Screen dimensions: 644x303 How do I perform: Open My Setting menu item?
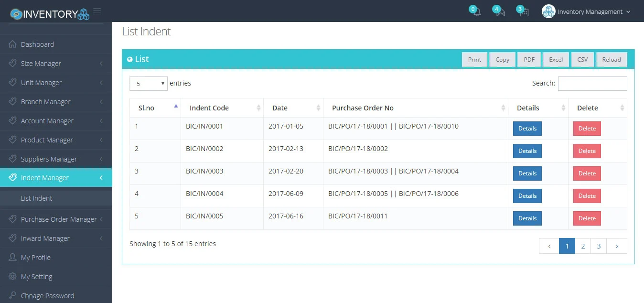click(x=56, y=277)
